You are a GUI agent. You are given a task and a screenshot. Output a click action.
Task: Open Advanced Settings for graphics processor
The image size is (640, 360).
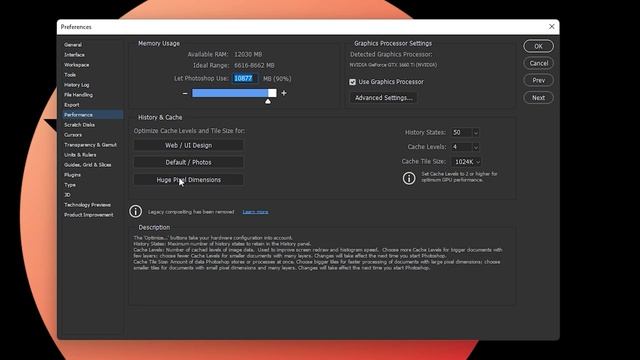coord(383,98)
